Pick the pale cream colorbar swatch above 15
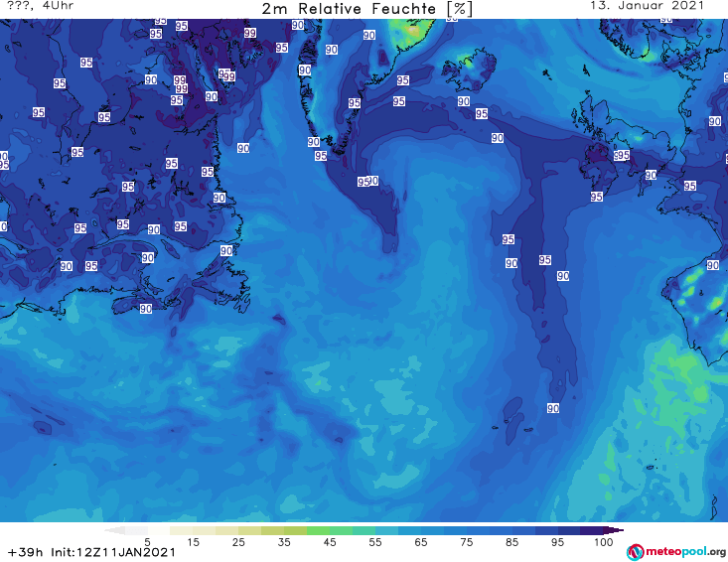 click(182, 530)
